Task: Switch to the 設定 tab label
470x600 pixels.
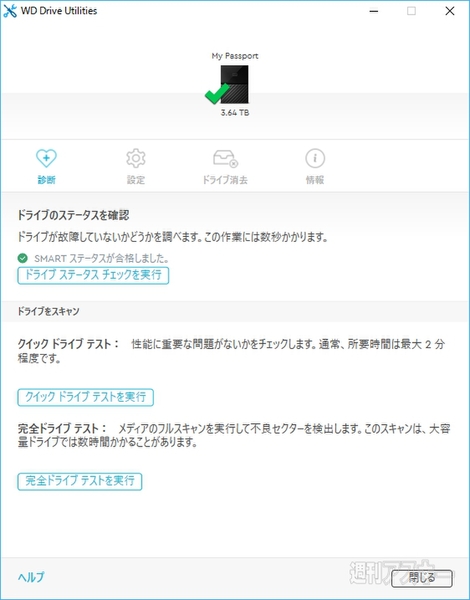Action: pyautogui.click(x=136, y=180)
